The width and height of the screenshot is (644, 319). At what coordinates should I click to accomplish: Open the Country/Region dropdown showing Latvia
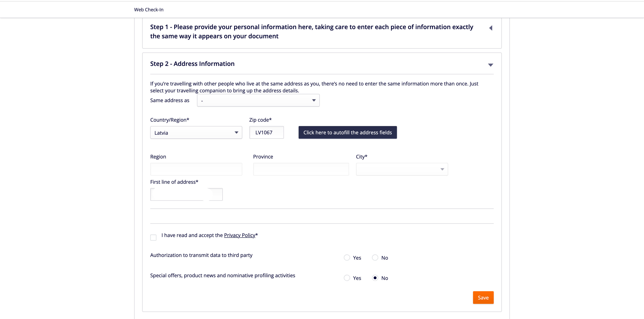[x=196, y=132]
